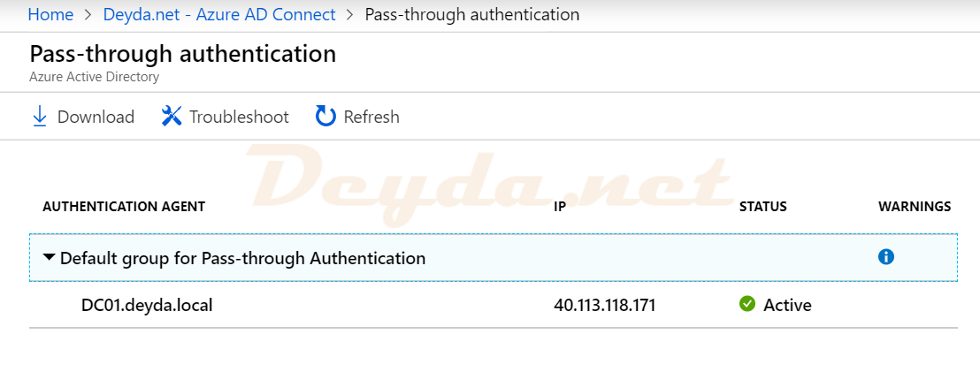
Task: Sort by IP column header
Action: coord(559,207)
